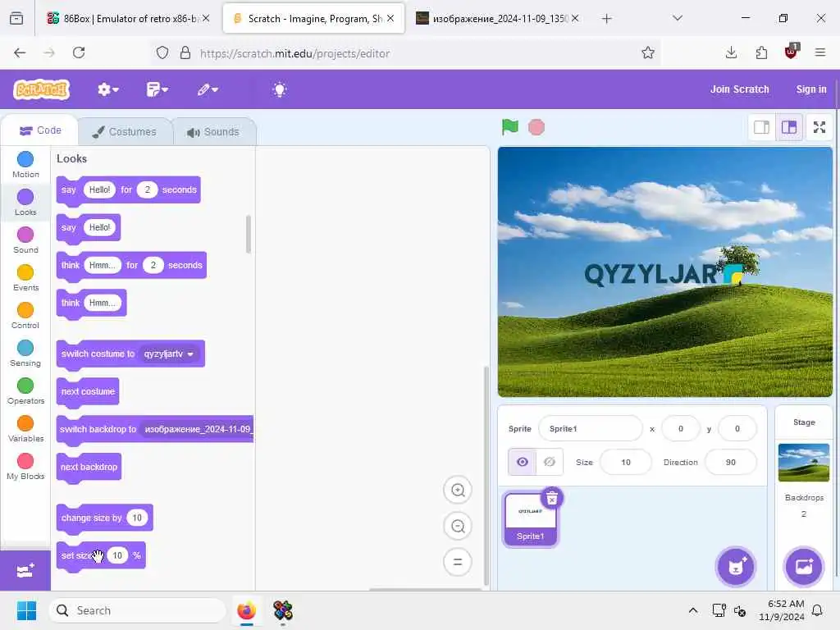Hide the sprite with crossed-eye icon

(550, 462)
